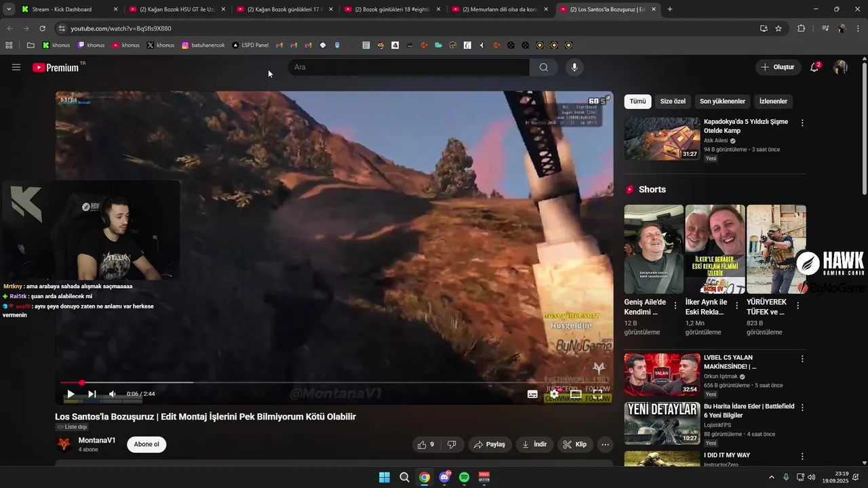This screenshot has width=868, height=488.
Task: Share the video via Paylaş
Action: 489,445
